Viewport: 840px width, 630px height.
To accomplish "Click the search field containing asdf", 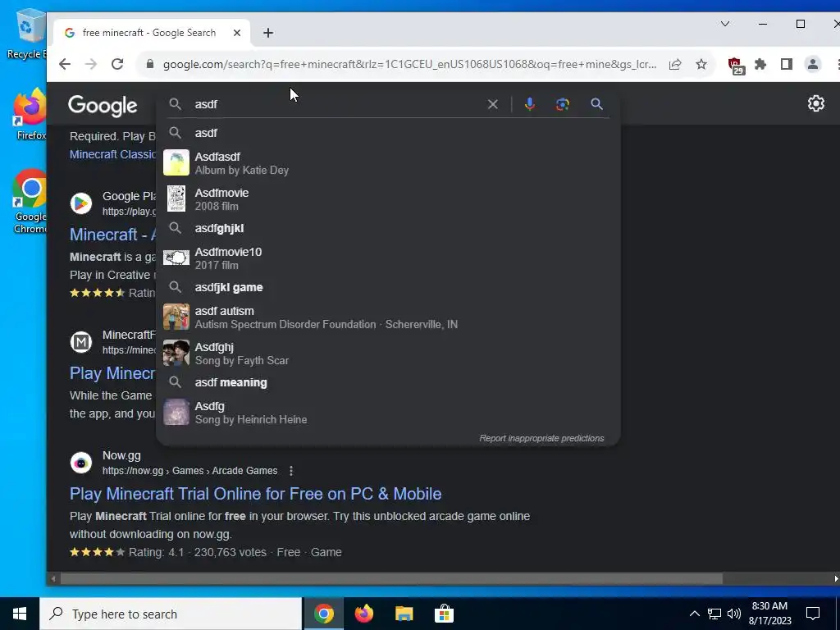I will click(337, 104).
